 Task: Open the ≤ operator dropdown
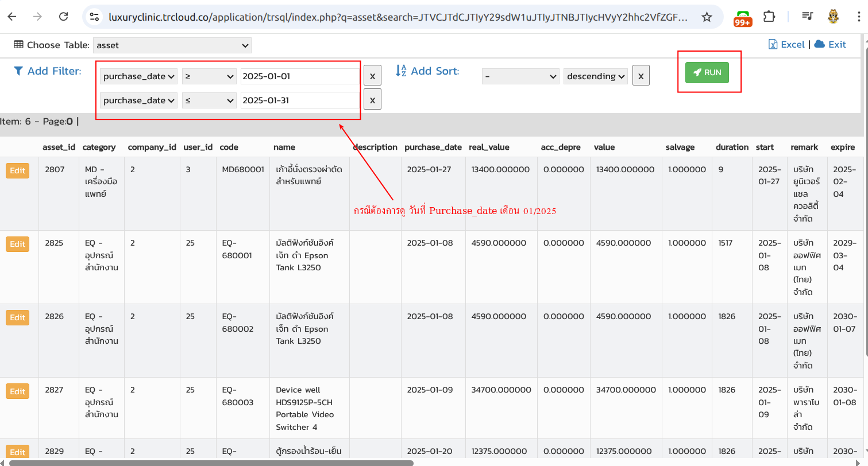pos(209,100)
